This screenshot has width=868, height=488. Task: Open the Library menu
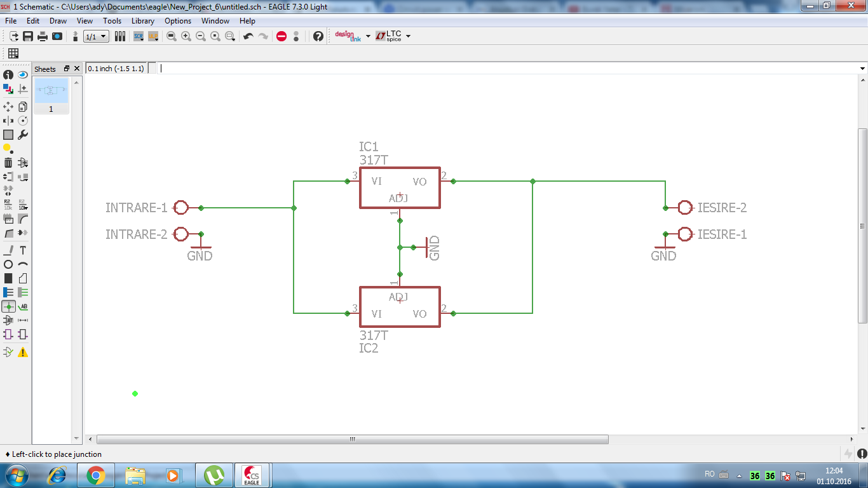click(x=142, y=21)
